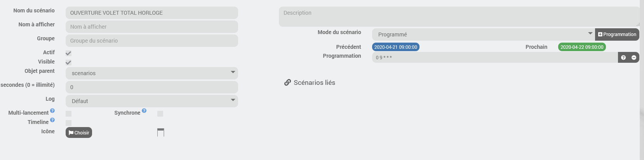Screen dimensions: 644x160
Task: Open the Objet parent dropdown
Action: coord(151,73)
